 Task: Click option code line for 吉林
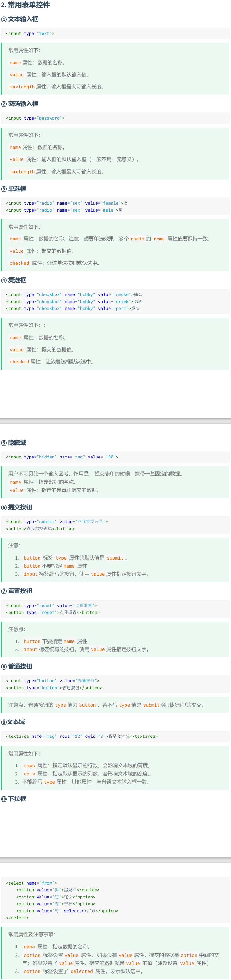pos(56,904)
